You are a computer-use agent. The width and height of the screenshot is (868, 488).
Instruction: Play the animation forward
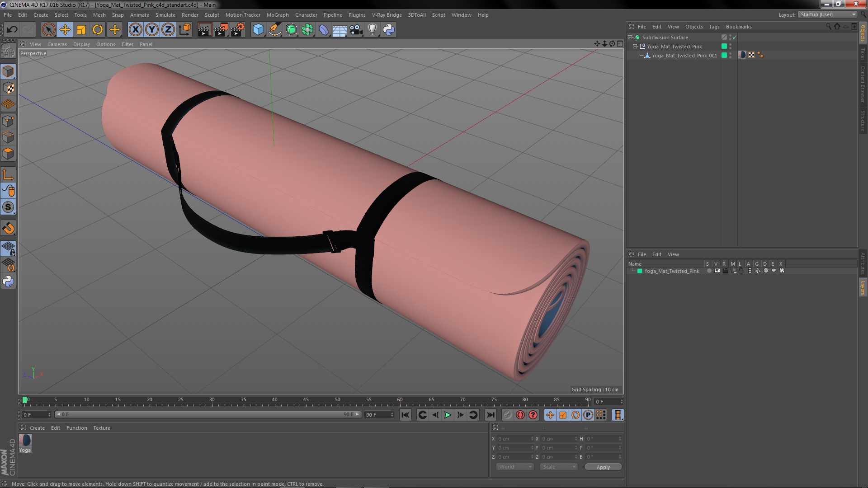(x=448, y=415)
